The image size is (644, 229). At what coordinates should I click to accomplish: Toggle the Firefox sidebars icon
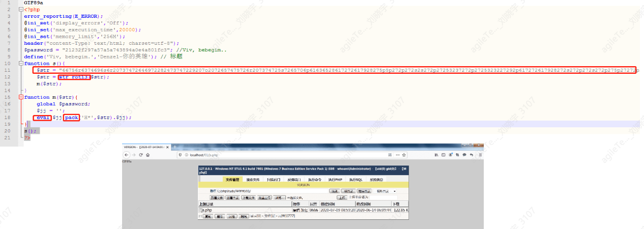click(x=443, y=155)
